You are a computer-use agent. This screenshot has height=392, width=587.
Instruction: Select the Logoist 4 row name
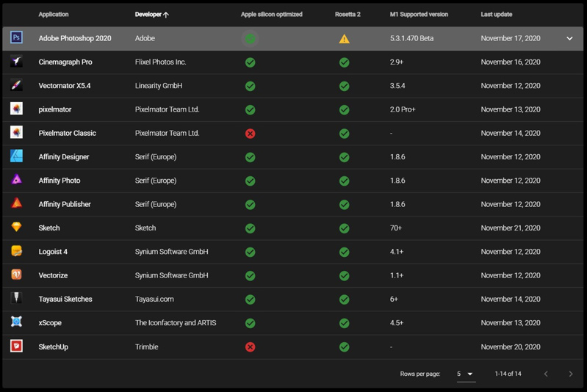coord(53,252)
